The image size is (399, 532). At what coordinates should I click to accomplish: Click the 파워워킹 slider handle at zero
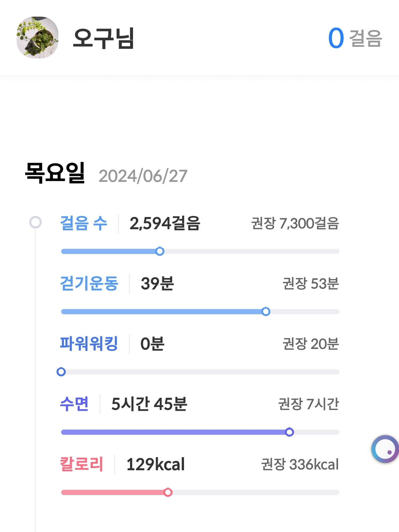pos(61,372)
